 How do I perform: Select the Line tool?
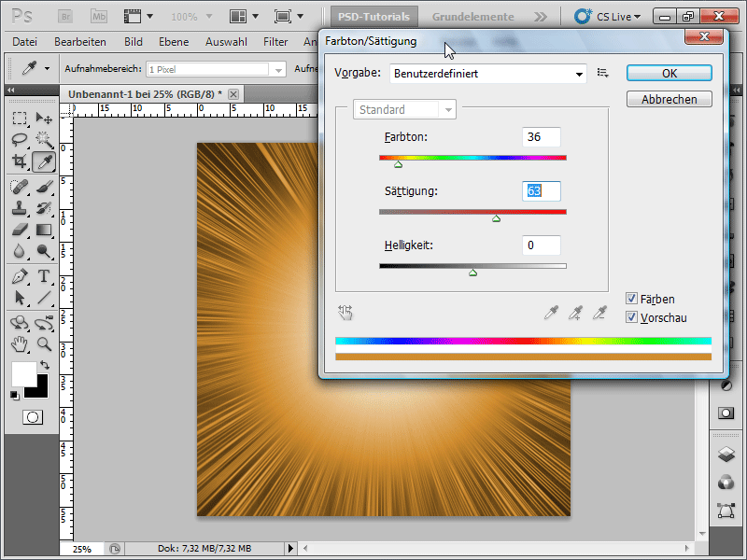click(x=44, y=298)
